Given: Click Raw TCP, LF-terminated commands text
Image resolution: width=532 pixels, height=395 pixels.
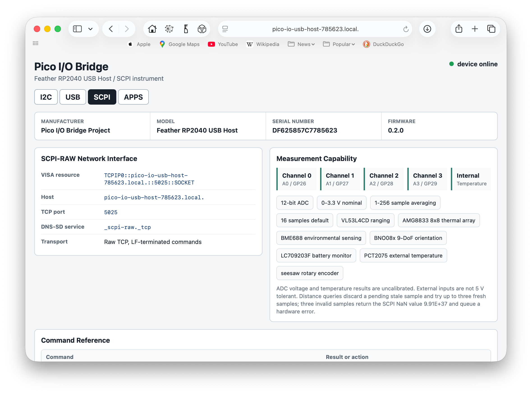Looking at the screenshot, I should [x=153, y=242].
